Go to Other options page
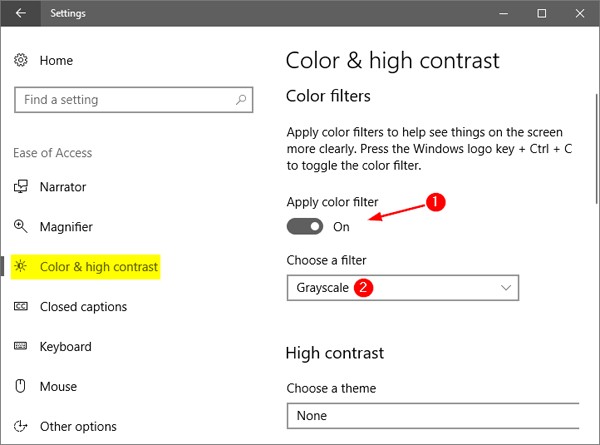Screen dimensions: 600x445 (x=78, y=426)
